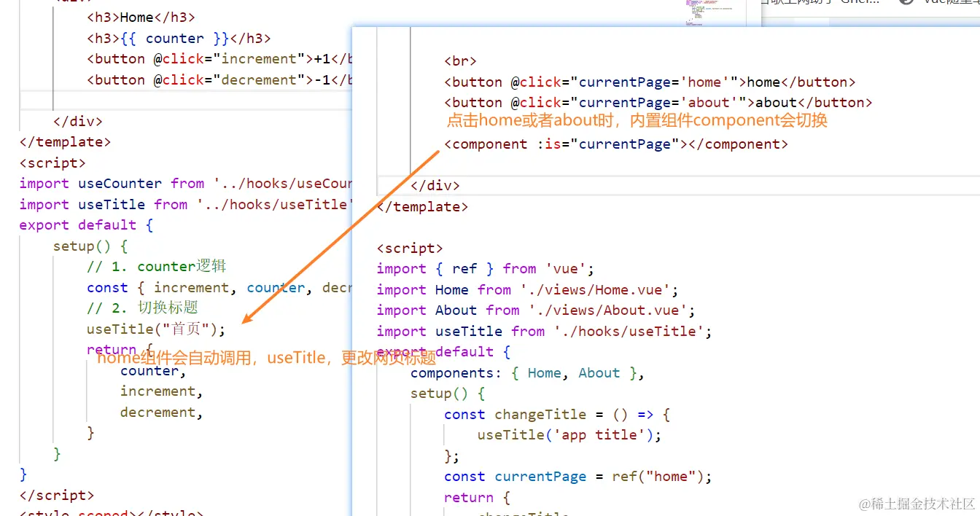
Task: Select the '// 2. 切换标题' comment
Action: coord(142,308)
